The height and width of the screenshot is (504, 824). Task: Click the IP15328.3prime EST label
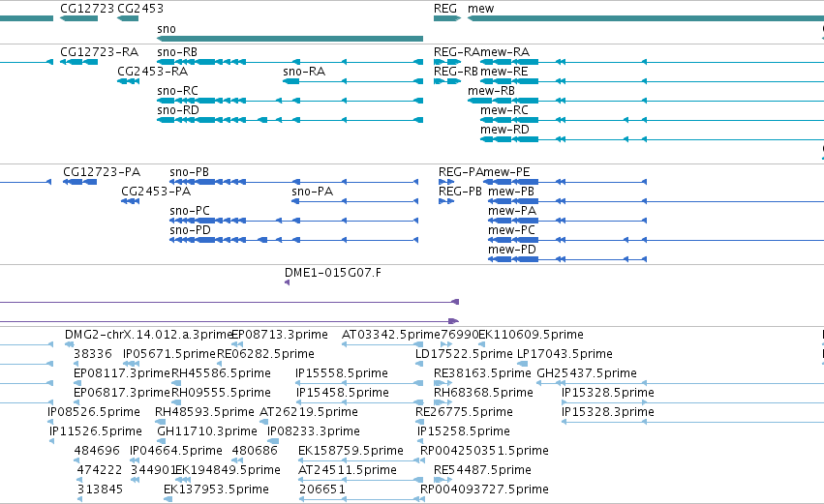click(608, 413)
